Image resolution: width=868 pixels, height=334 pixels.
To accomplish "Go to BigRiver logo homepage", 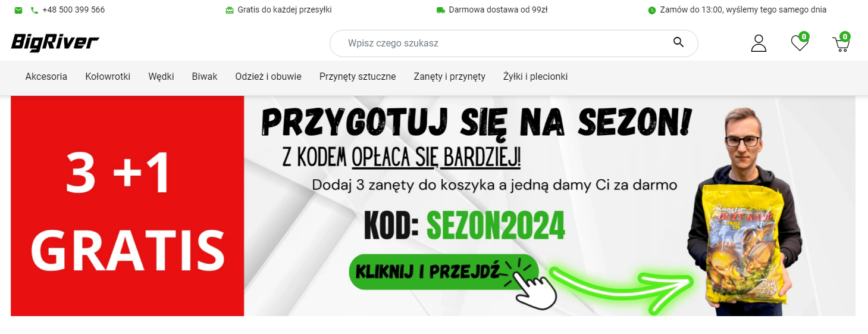I will click(55, 42).
